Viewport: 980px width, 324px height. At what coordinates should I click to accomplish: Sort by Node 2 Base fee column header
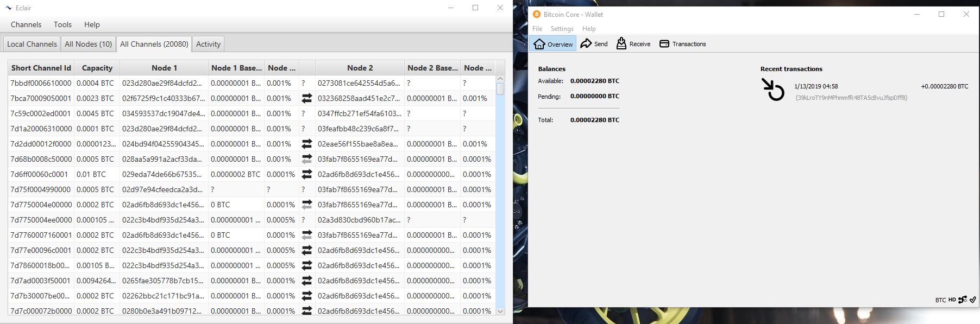coord(432,68)
